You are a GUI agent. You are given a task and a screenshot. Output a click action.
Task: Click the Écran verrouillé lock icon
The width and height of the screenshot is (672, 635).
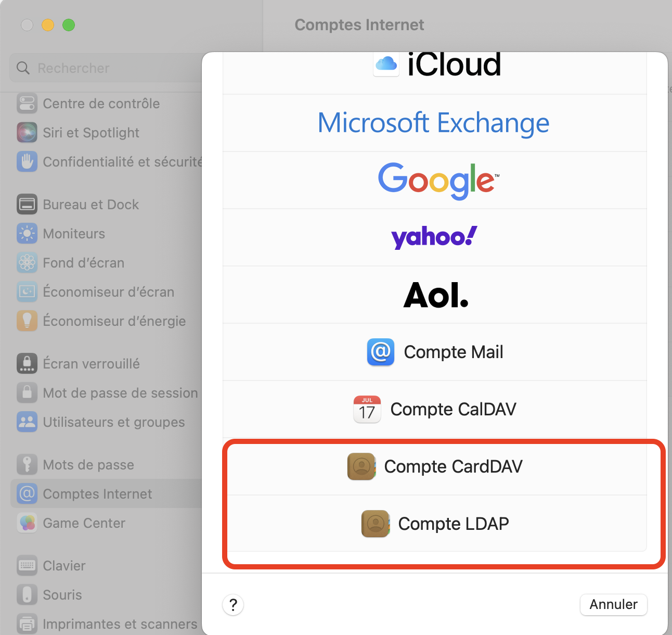[27, 364]
